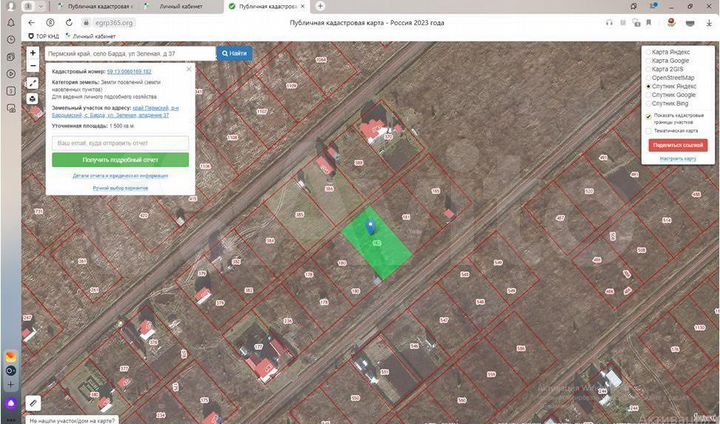Image resolution: width=720 pixels, height=424 pixels.
Task: Open the Настроить карту link
Action: point(678,158)
